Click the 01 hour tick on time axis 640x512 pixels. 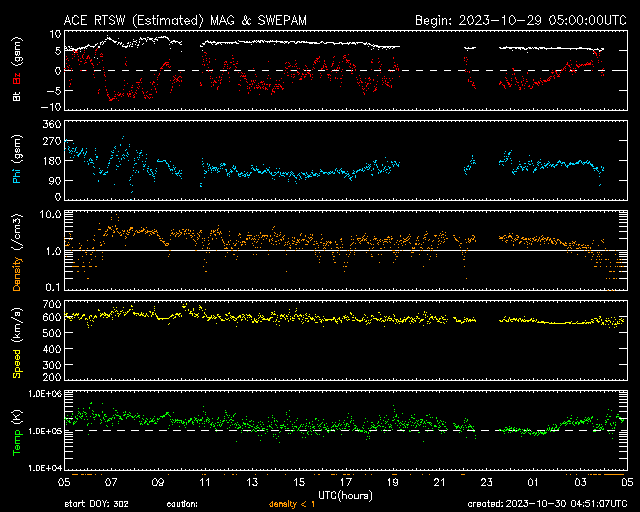click(x=534, y=482)
